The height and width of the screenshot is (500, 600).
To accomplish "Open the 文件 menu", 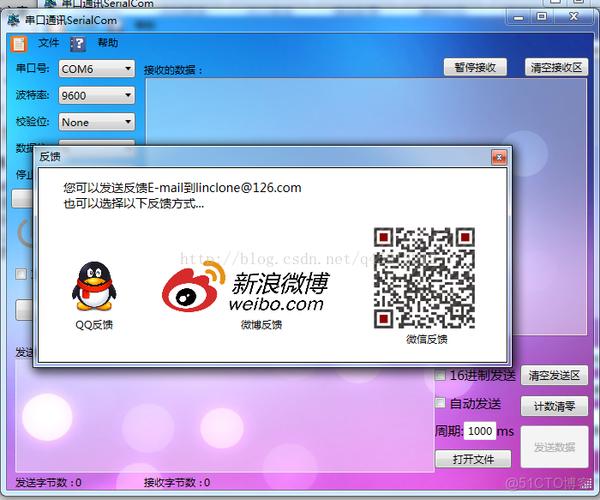I will click(49, 42).
